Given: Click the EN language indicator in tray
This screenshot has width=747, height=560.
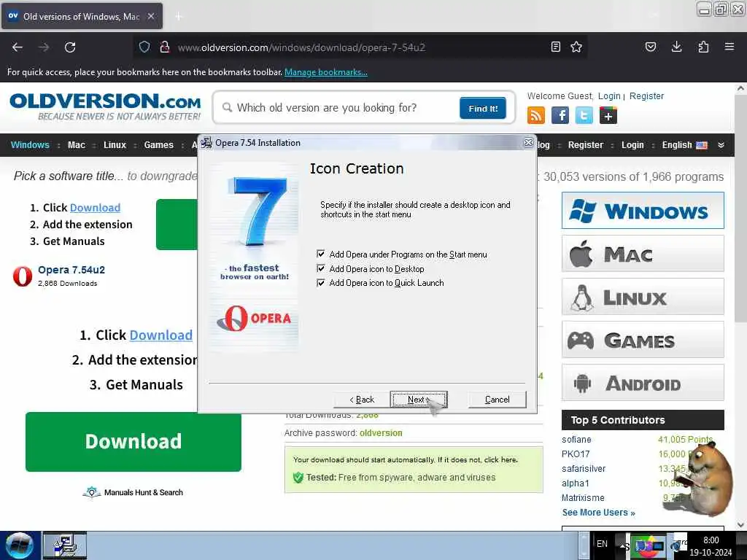Looking at the screenshot, I should 602,544.
